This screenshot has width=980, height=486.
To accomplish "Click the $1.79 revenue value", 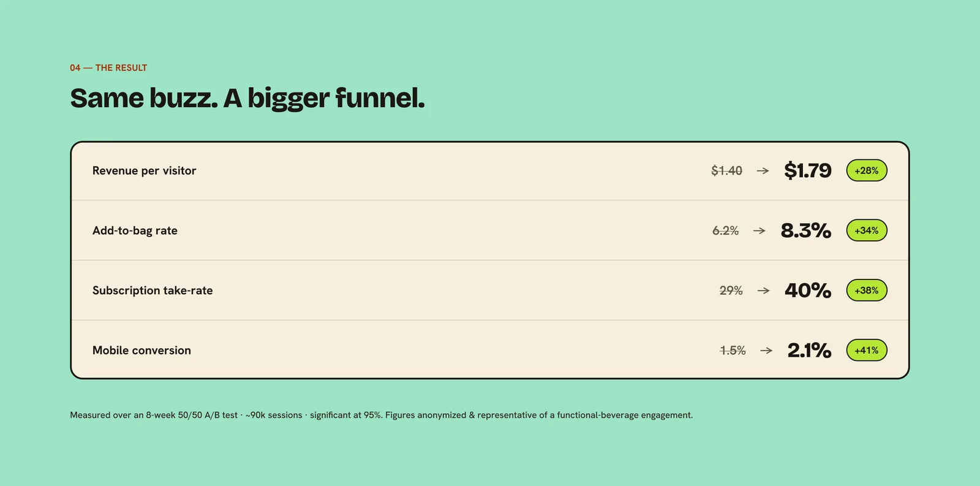I will (x=808, y=170).
